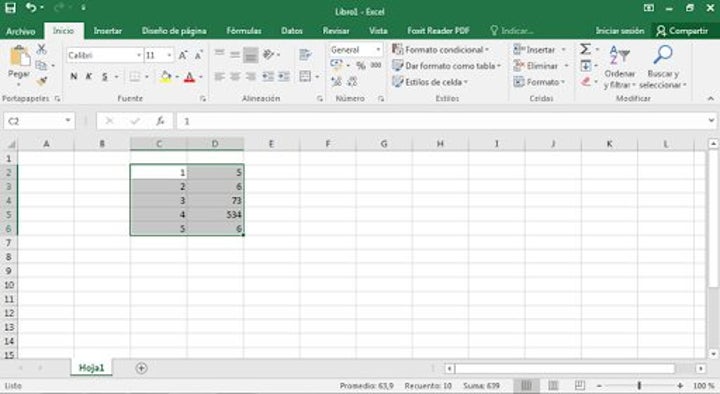Click the Increase Indent icon

(x=284, y=76)
